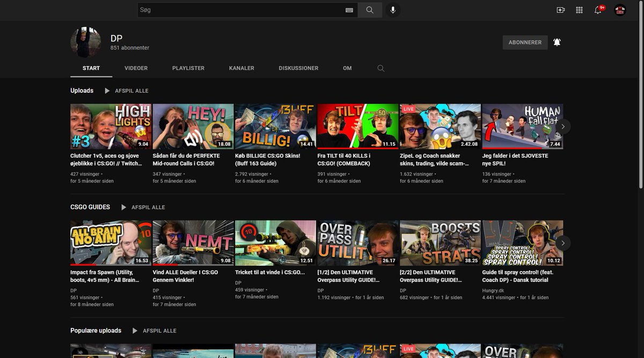Open the NEMT video thumbnail
The width and height of the screenshot is (644, 358).
point(193,243)
